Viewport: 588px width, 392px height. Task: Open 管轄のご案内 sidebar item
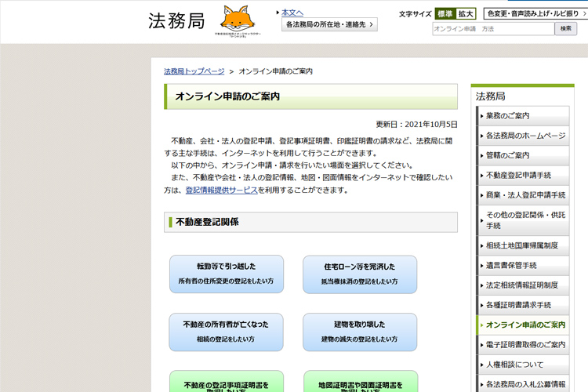[x=523, y=156]
